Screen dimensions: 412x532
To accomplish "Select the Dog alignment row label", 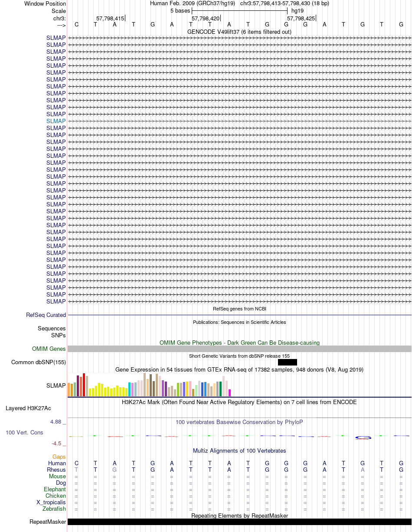I will tap(61, 483).
